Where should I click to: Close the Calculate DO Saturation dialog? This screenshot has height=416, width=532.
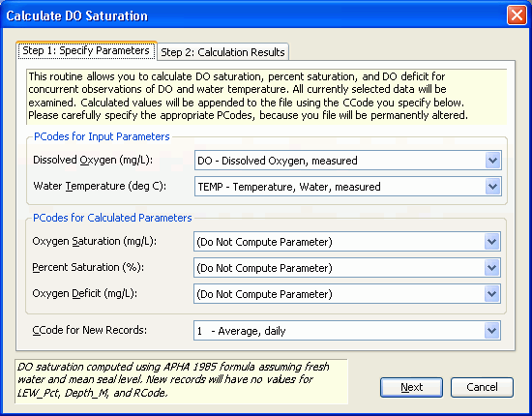point(517,15)
